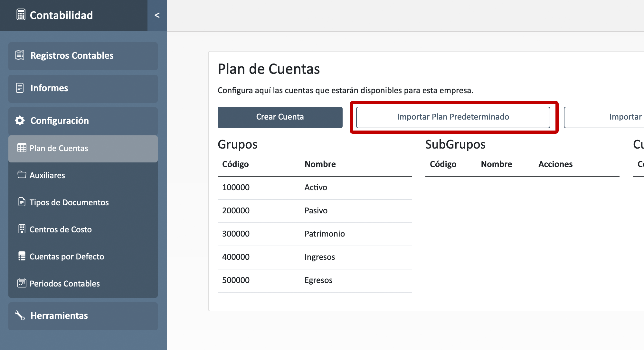
Task: Select the 400000 Ingresos group row
Action: 314,257
